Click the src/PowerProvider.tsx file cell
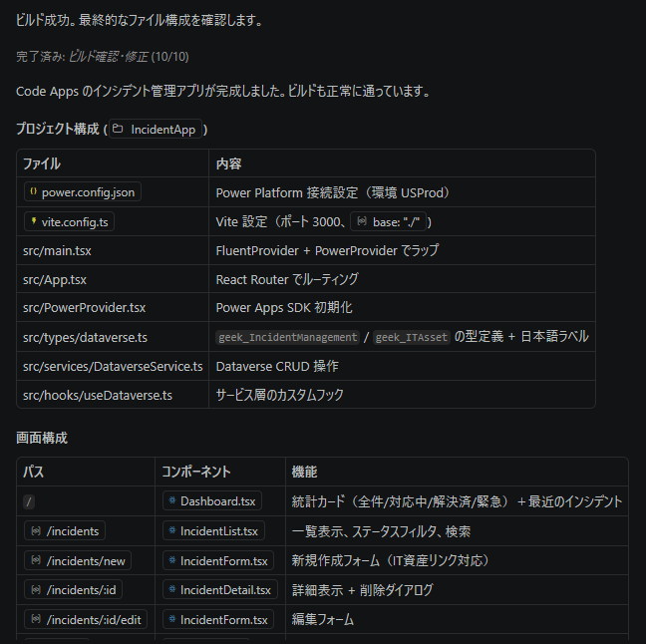The image size is (646, 644). tap(84, 308)
